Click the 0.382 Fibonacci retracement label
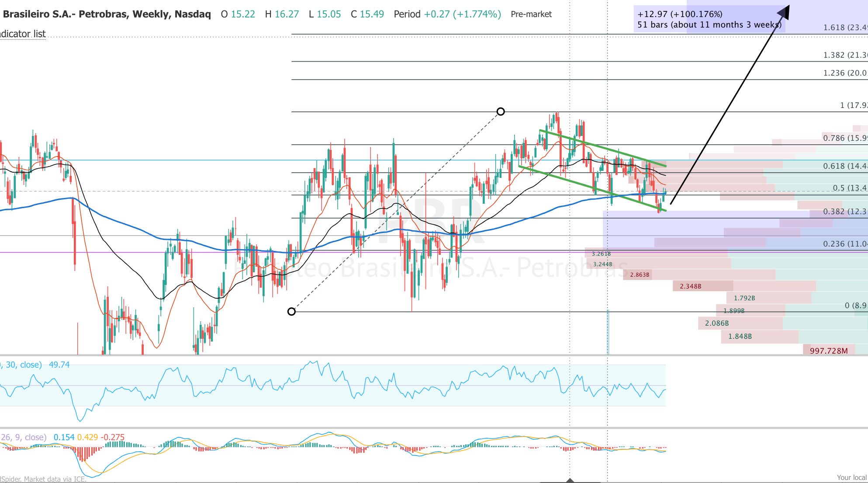The height and width of the screenshot is (483, 868). tap(845, 212)
